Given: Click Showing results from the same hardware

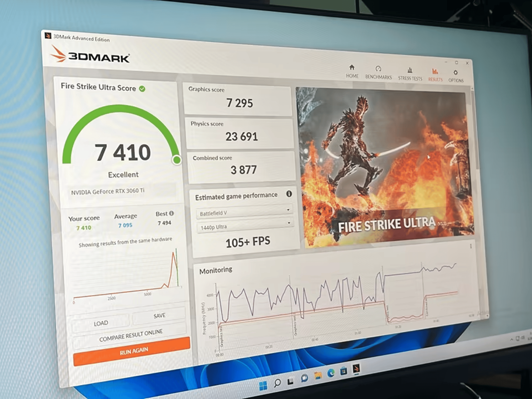Looking at the screenshot, I should coord(125,242).
